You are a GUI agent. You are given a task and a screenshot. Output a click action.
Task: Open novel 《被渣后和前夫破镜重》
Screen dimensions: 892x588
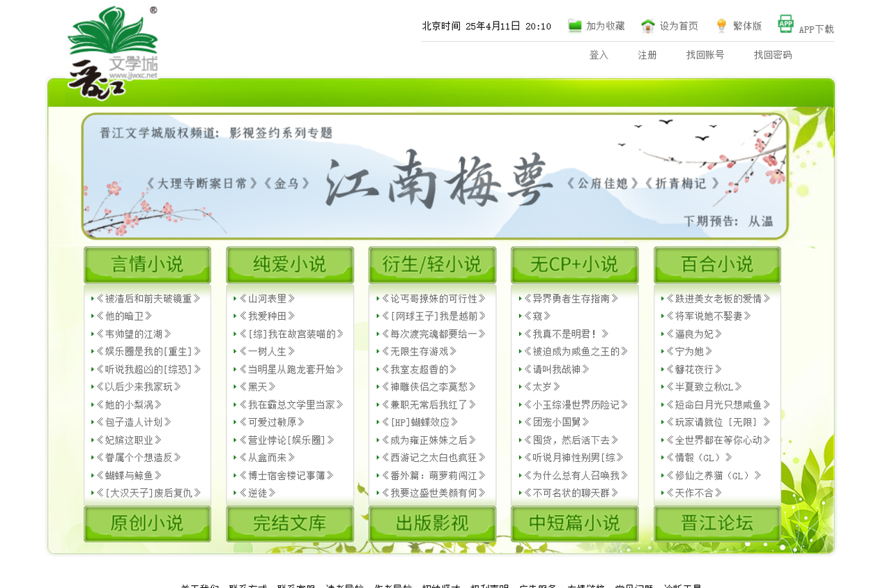(148, 299)
